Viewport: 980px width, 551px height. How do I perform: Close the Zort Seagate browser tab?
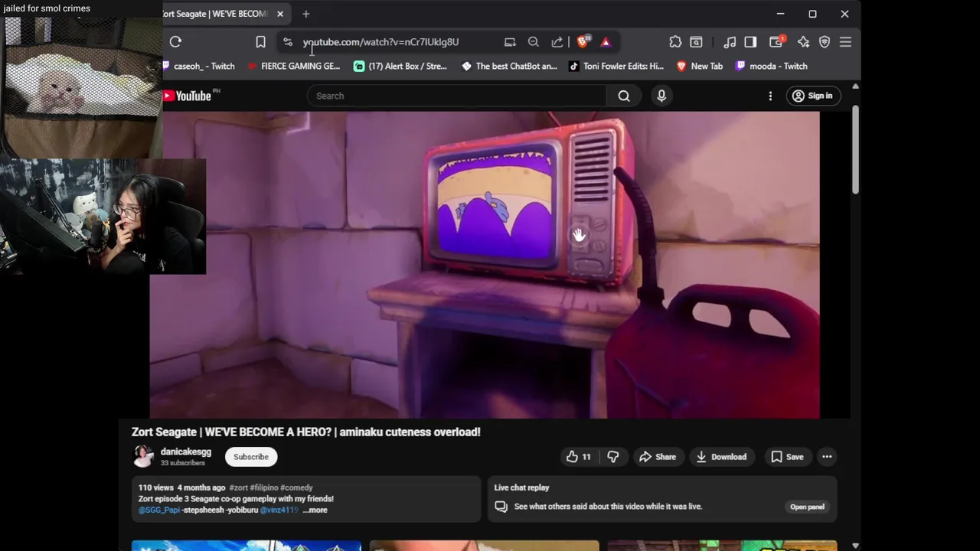(280, 14)
